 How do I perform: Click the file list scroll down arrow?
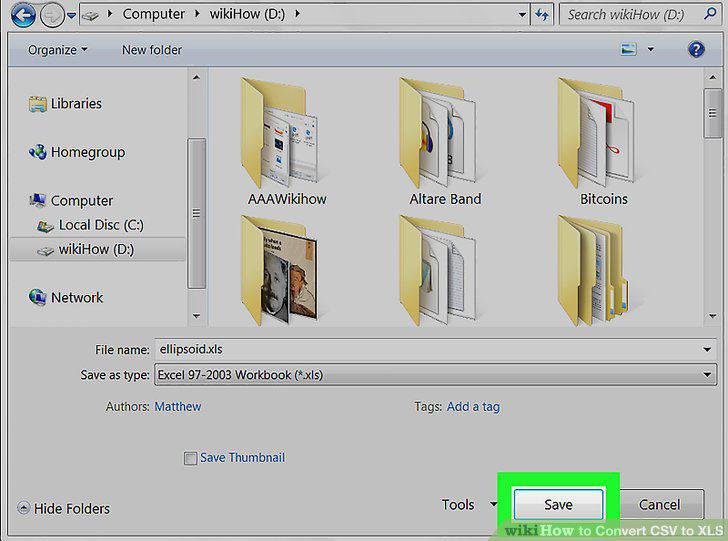[x=713, y=316]
